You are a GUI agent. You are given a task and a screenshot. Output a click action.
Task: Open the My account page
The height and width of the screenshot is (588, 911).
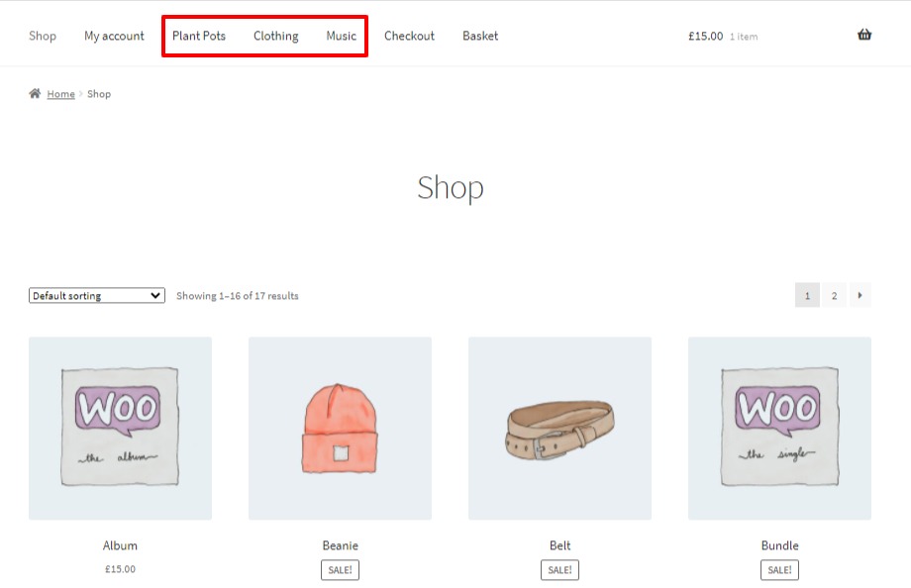click(113, 36)
